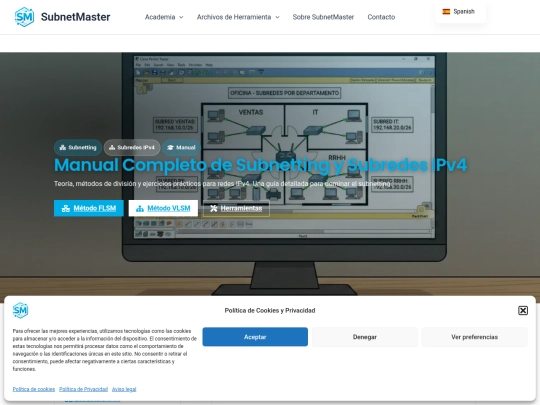Open the Spanish language selector
540x405 pixels.
460,12
